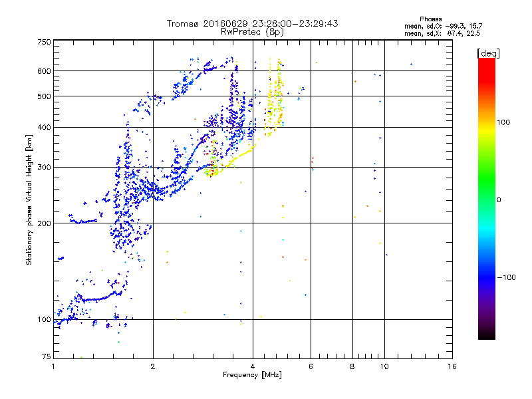Image resolution: width=532 pixels, height=399 pixels.
Task: Click the y-axis tick label '400'
Action: click(44, 128)
